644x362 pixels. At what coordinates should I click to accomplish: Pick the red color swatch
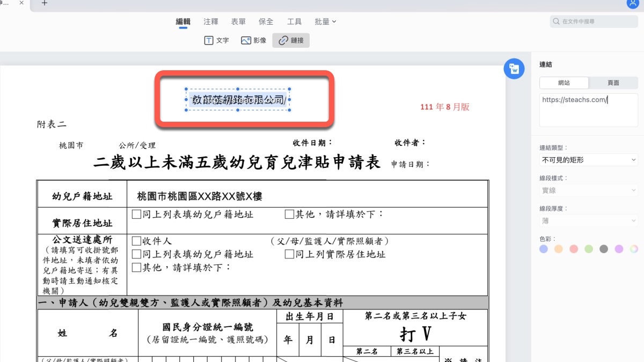coord(574,249)
